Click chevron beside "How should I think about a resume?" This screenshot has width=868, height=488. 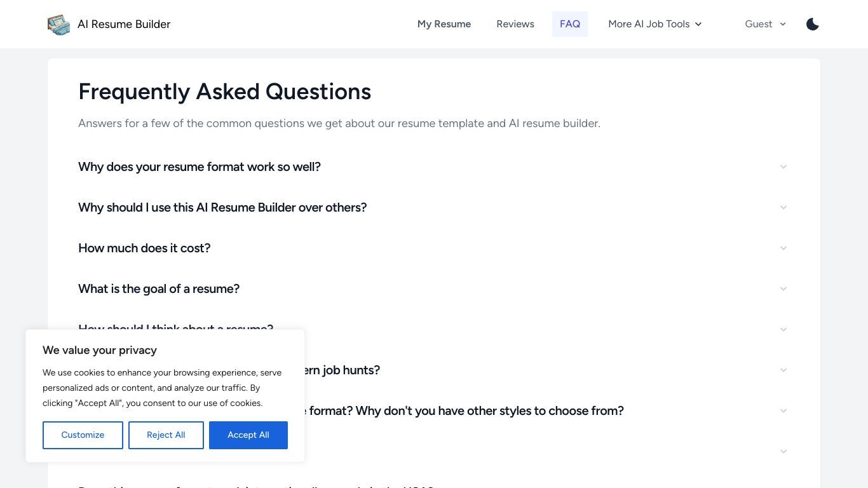point(783,329)
